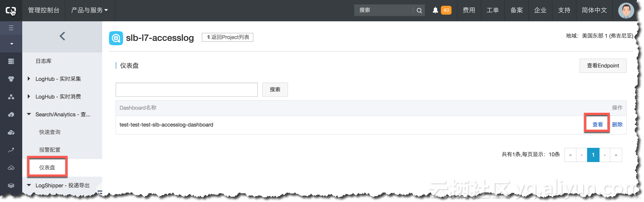
Task: Expand the small caret below hamburger menu
Action: click(12, 44)
